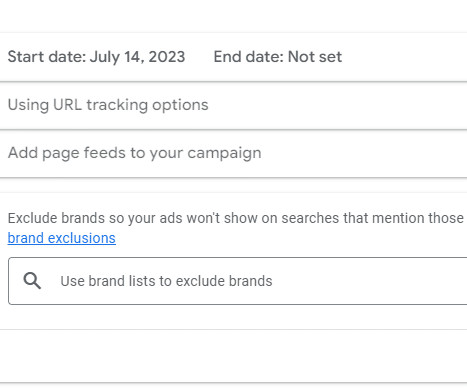Click the magnifier icon in brand lists field
Image resolution: width=467 pixels, height=390 pixels.
[x=32, y=280]
